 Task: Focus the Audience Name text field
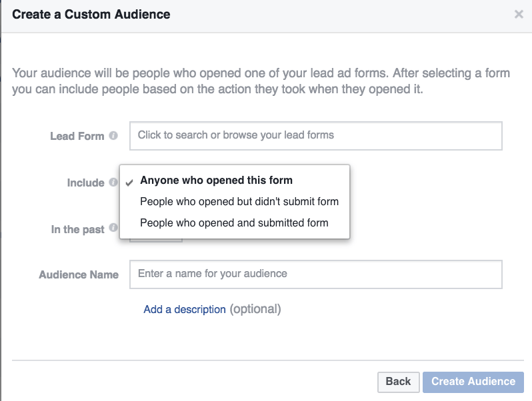pos(315,274)
